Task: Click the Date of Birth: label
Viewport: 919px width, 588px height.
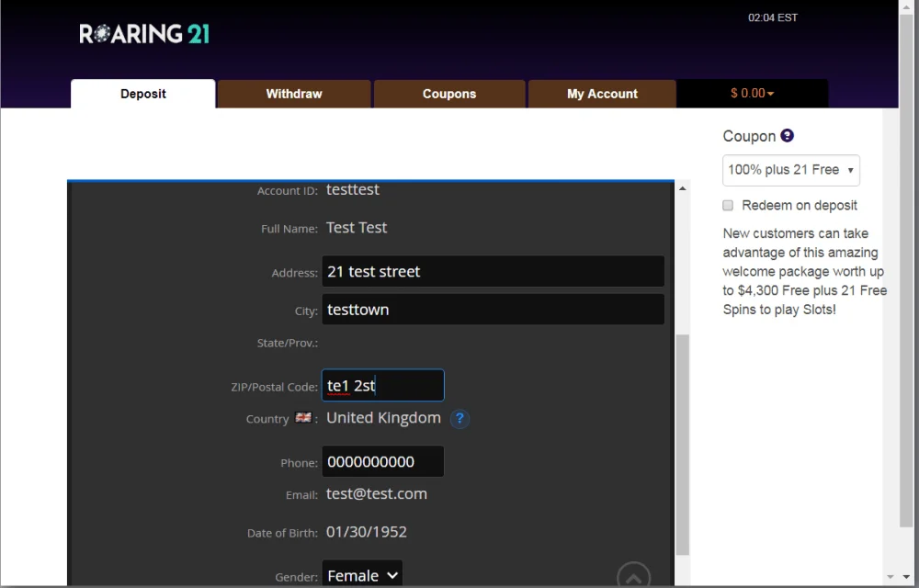Action: pyautogui.click(x=282, y=534)
